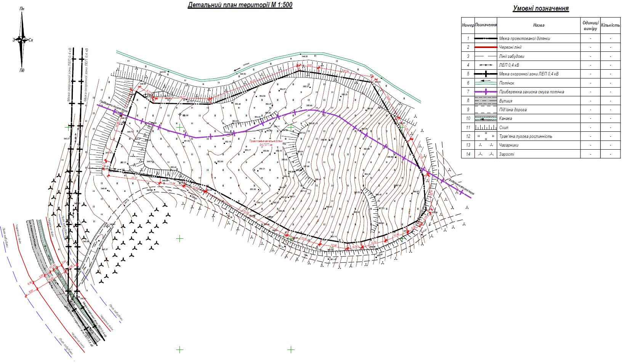Click the title Детальний план території М 1:500
622x364 pixels.
(x=240, y=5)
